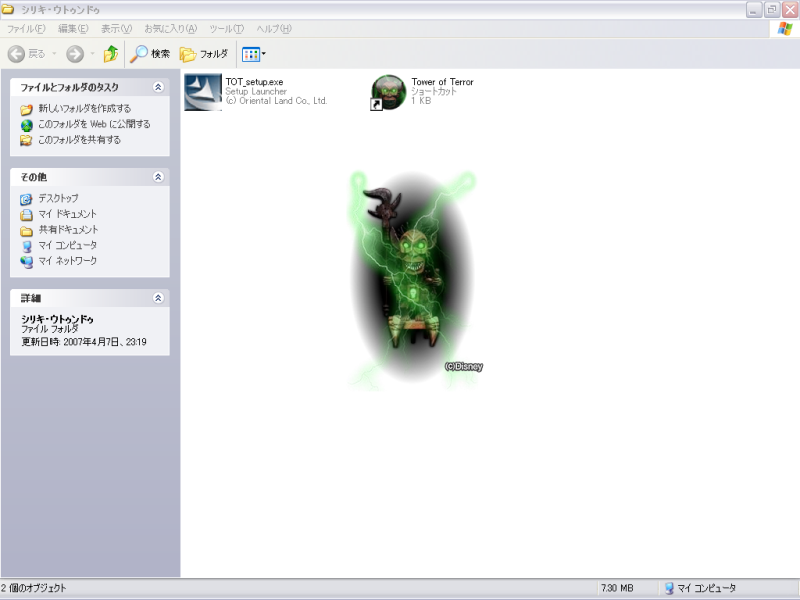Image resolution: width=800 pixels, height=600 pixels.
Task: Click このフォルダを Web に公開する link
Action: point(94,124)
